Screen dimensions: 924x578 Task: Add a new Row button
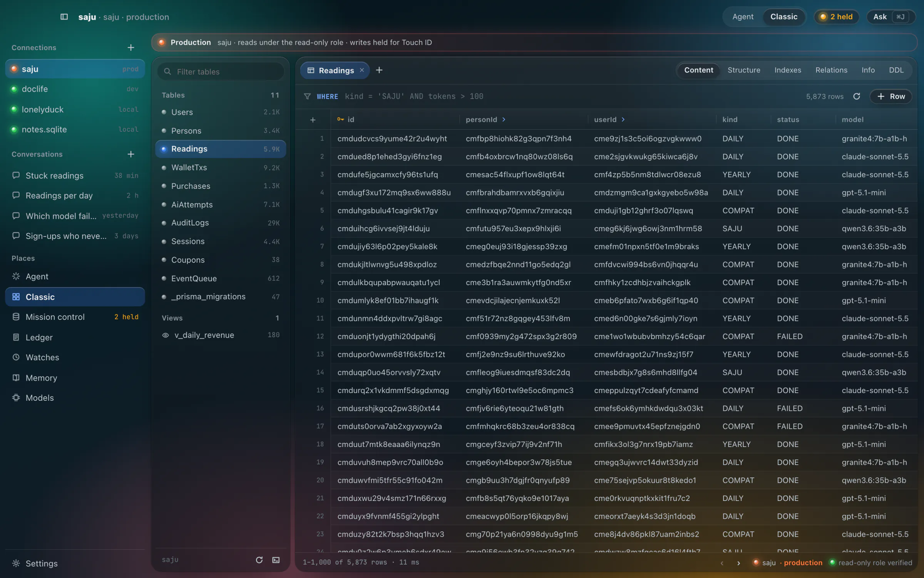click(x=891, y=96)
